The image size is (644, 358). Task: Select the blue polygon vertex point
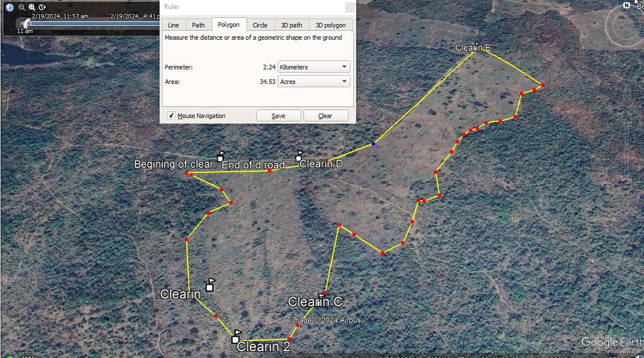pos(374,144)
